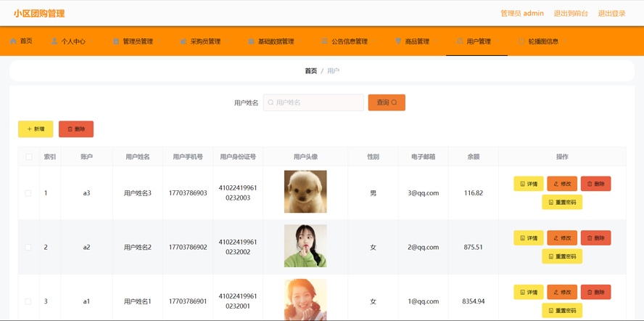
Task: Click the red 删除 button for user a2
Action: click(x=595, y=238)
